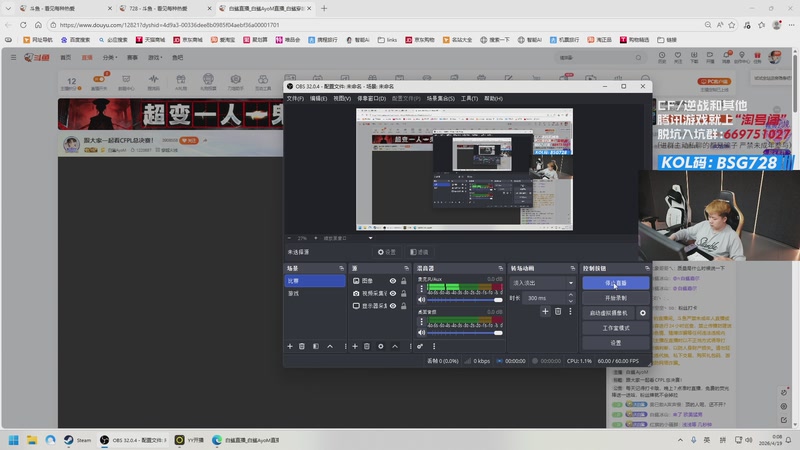Expand the 分类 category dropdown on Douyu header
This screenshot has height=450, width=800.
point(110,58)
